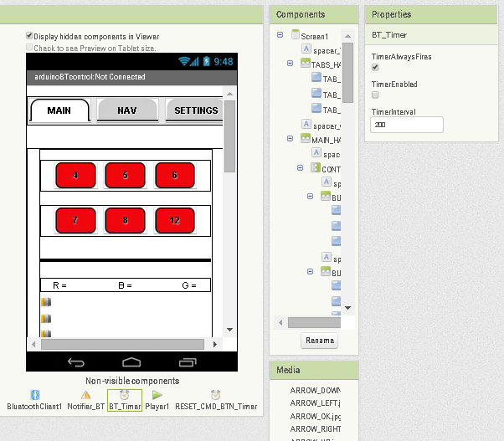Image resolution: width=504 pixels, height=441 pixels.
Task: Collapse the first BU tree node
Action: 310,196
